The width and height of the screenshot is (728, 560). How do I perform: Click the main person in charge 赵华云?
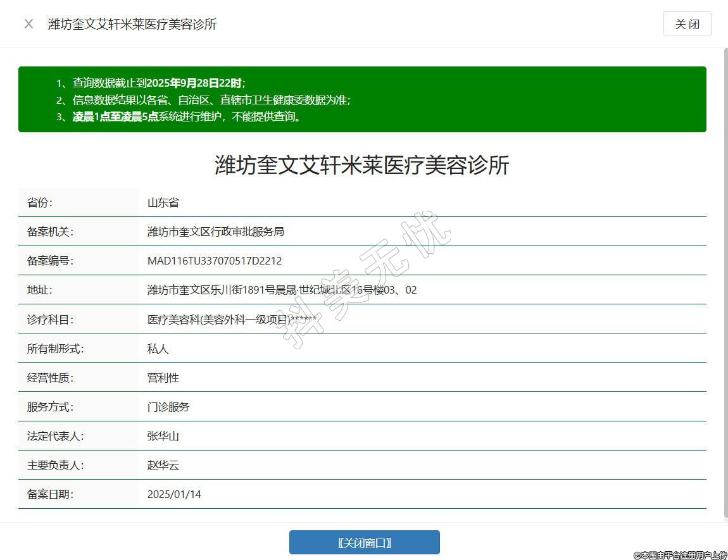pos(163,465)
